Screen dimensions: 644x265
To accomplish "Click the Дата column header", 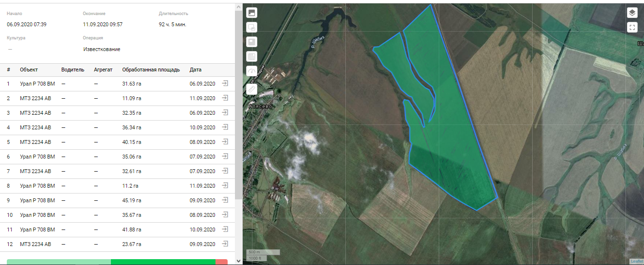I will [x=196, y=70].
